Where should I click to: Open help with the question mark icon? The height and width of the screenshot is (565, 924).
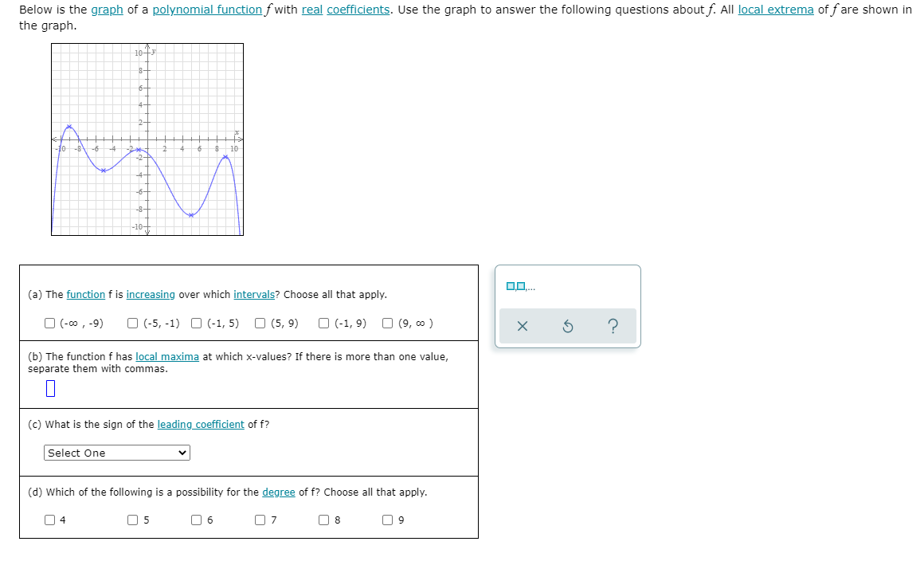click(612, 328)
